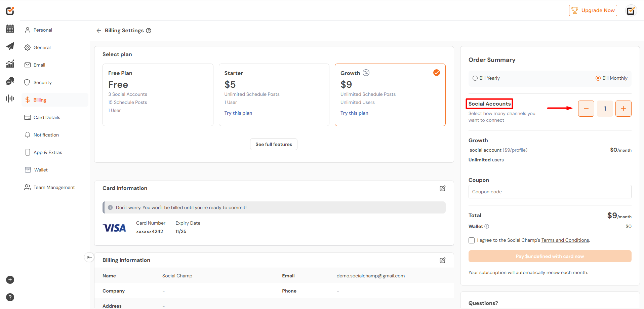Open the help question mark icon
The height and width of the screenshot is (309, 644).
[x=10, y=297]
